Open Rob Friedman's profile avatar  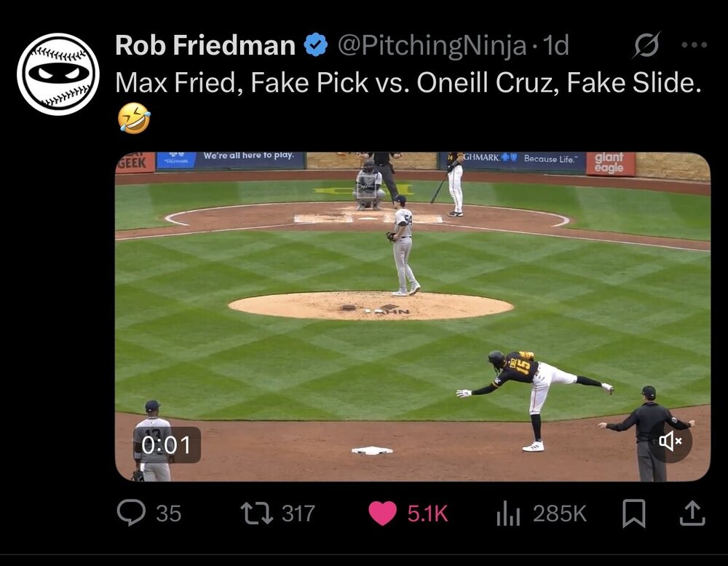[58, 74]
